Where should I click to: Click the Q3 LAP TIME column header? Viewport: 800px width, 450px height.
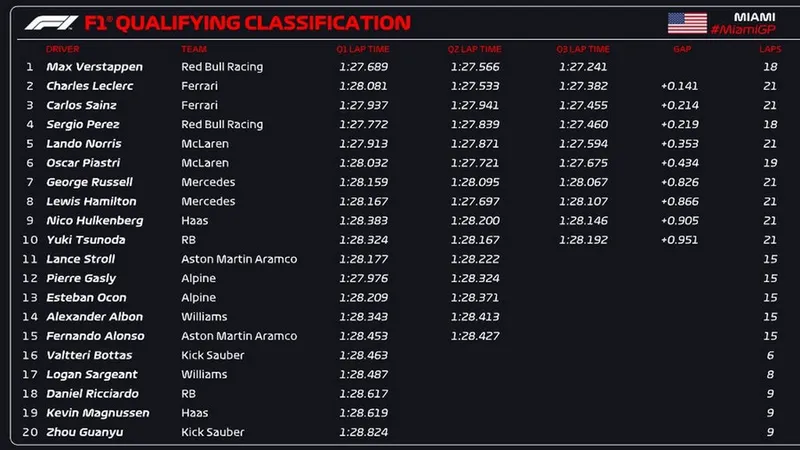pyautogui.click(x=583, y=48)
